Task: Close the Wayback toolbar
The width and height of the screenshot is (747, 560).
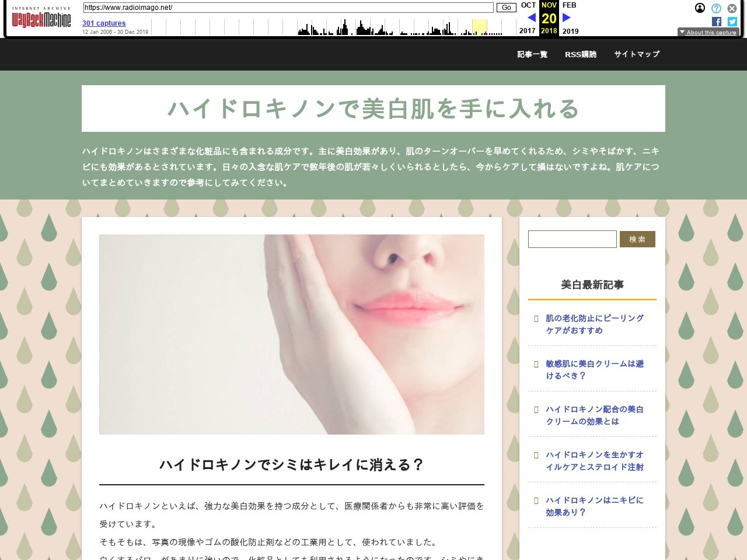Action: pyautogui.click(x=732, y=8)
